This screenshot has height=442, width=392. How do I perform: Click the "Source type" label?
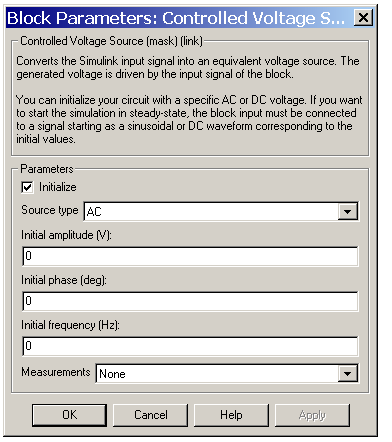point(50,210)
